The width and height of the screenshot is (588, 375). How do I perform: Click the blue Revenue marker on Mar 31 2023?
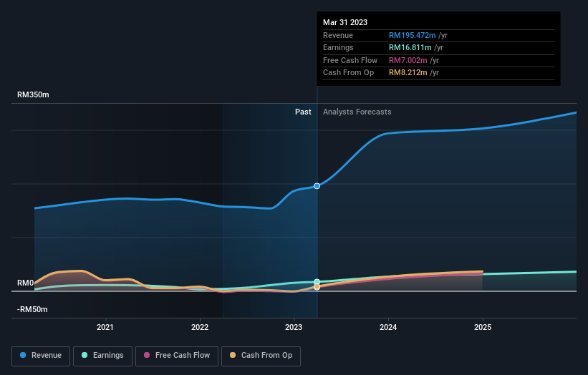(x=317, y=186)
